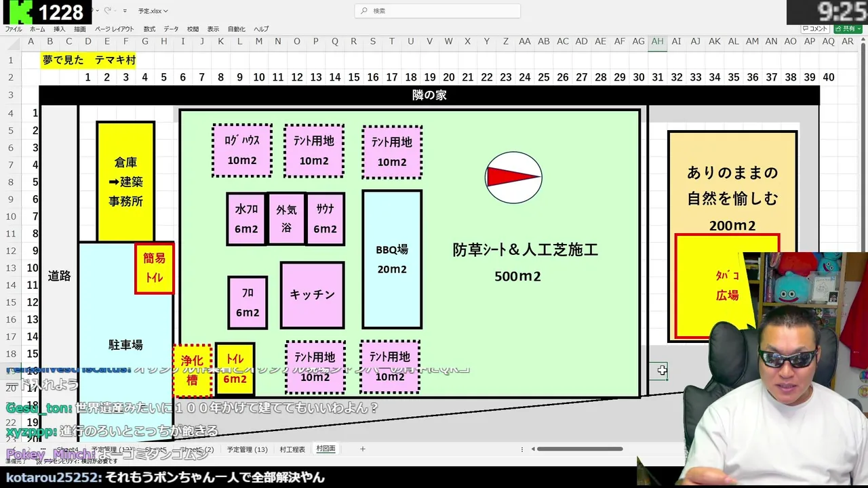Click the horizontal scrollbar left arrow
This screenshot has height=488, width=868.
click(x=533, y=449)
